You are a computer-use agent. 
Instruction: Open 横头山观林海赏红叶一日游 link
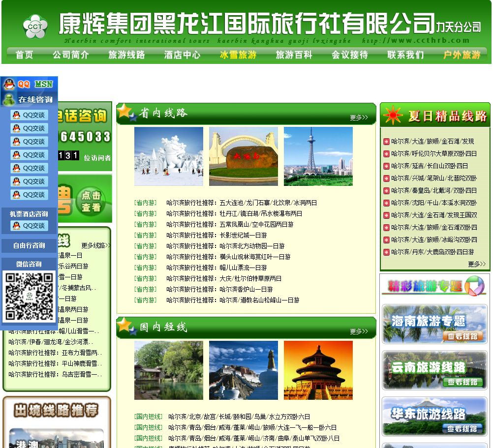(x=228, y=257)
